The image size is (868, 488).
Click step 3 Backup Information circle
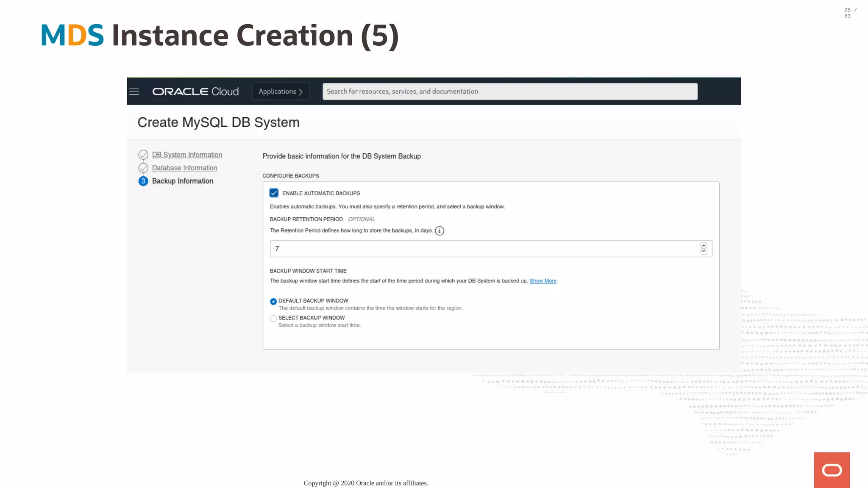(x=143, y=181)
